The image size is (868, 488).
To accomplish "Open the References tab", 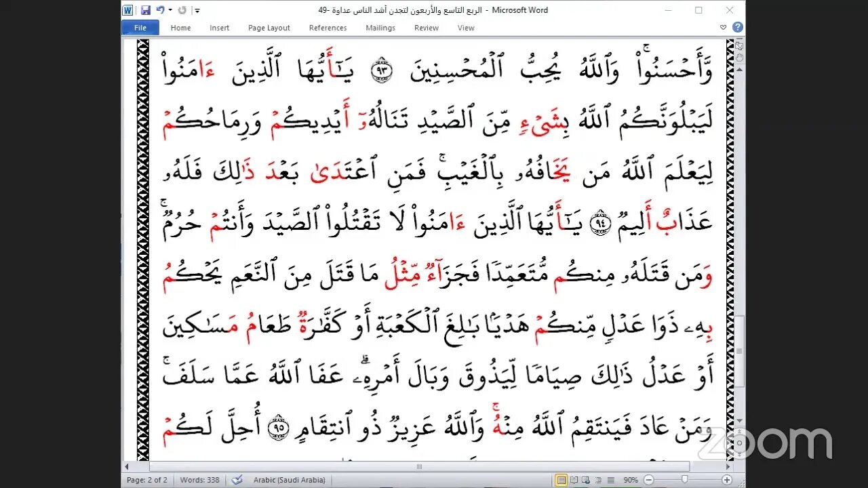I will pyautogui.click(x=328, y=28).
